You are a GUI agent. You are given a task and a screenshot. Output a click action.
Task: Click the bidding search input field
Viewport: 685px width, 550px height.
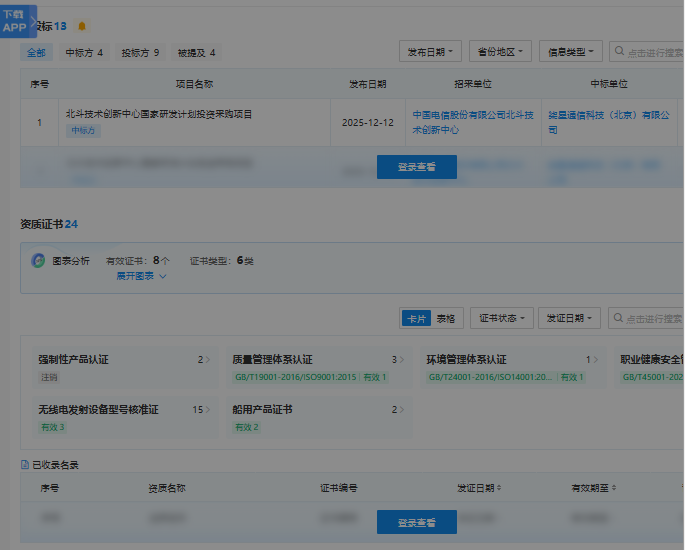[647, 52]
